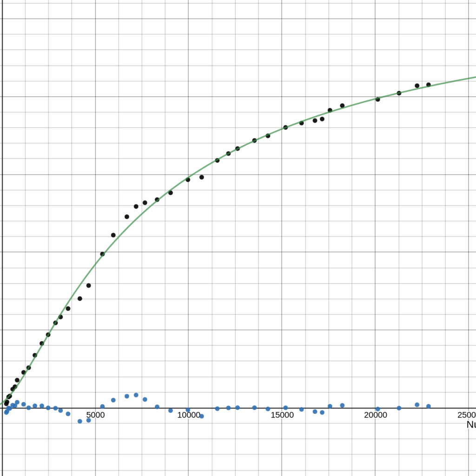Click the 20000 x-axis label

coord(375,415)
